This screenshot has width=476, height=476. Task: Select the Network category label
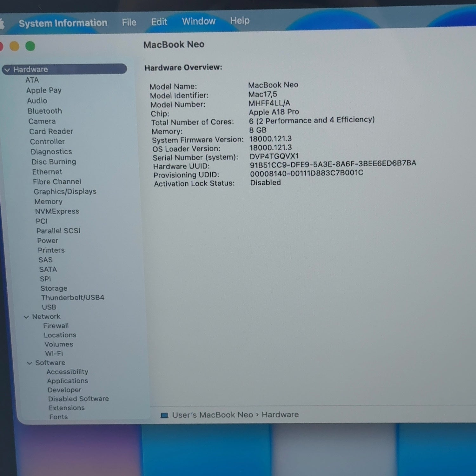pyautogui.click(x=46, y=316)
